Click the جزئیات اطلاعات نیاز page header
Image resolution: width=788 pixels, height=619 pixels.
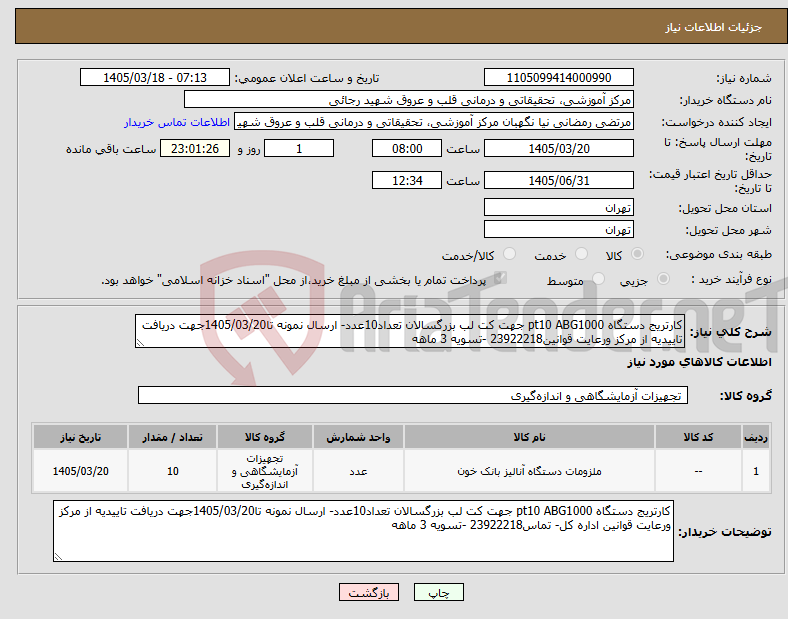(714, 27)
